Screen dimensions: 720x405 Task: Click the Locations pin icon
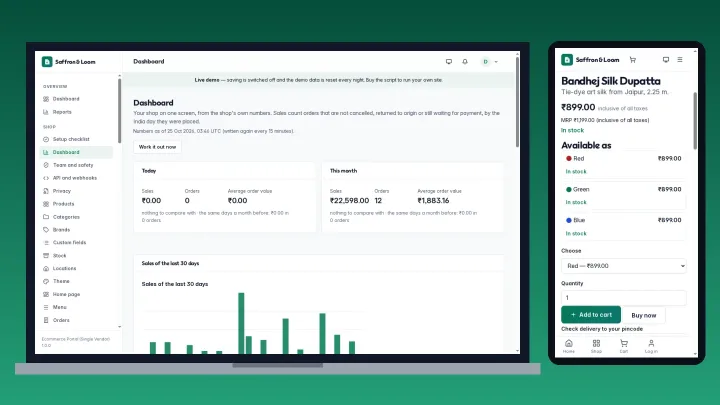[46, 268]
